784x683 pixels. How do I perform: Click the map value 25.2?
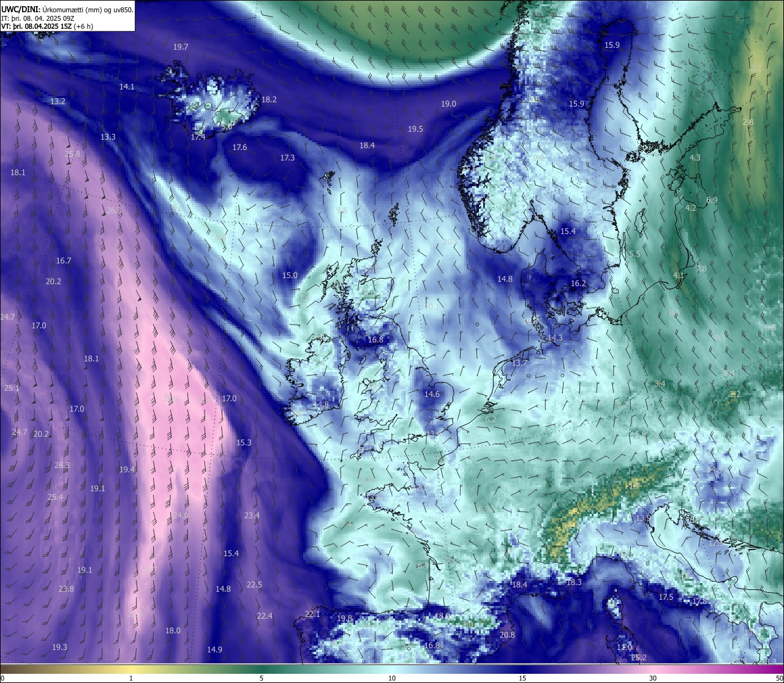point(639,658)
